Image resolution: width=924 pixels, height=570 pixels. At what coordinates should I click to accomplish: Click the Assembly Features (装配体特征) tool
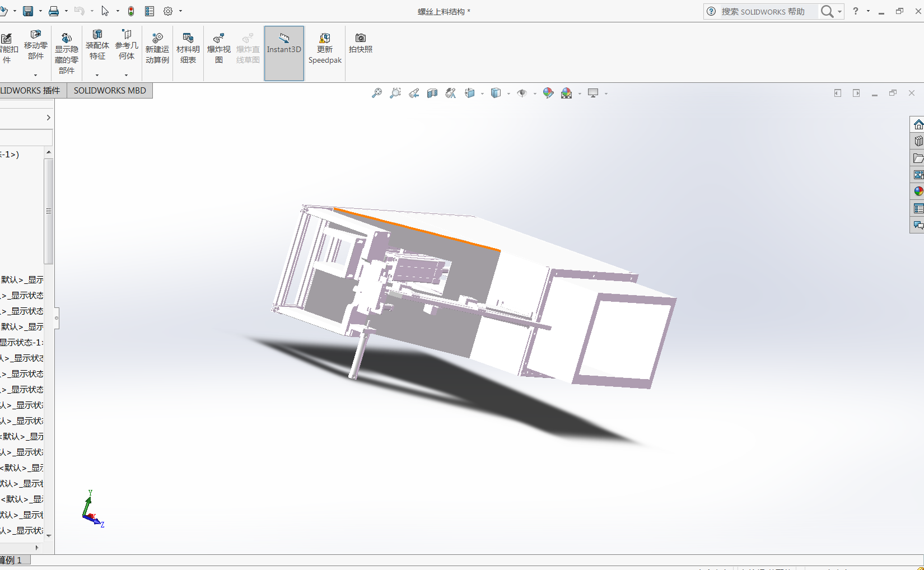tap(97, 45)
